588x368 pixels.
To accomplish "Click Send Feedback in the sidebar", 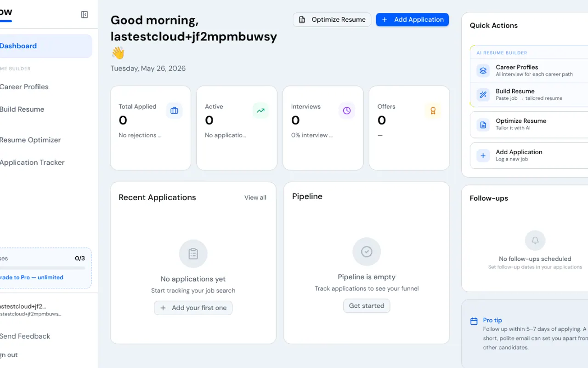I will pos(25,336).
